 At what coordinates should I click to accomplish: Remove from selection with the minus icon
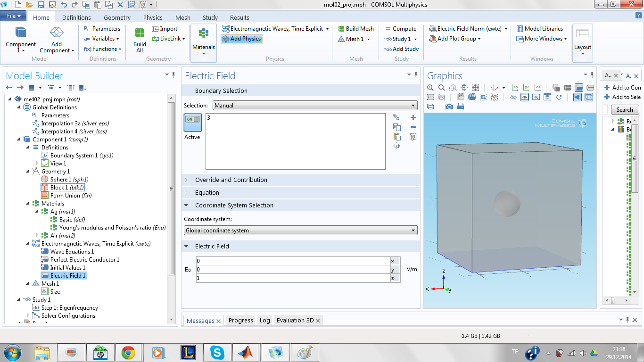click(x=413, y=127)
